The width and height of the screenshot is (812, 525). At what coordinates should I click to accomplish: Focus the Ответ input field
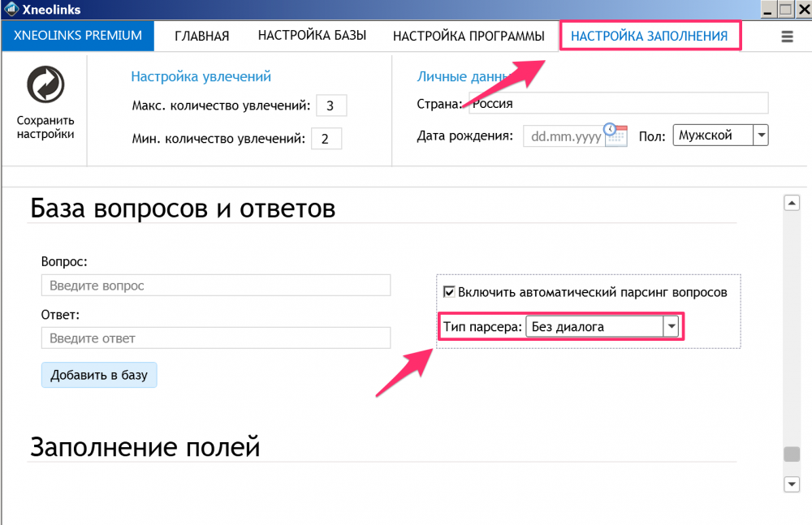coord(216,338)
